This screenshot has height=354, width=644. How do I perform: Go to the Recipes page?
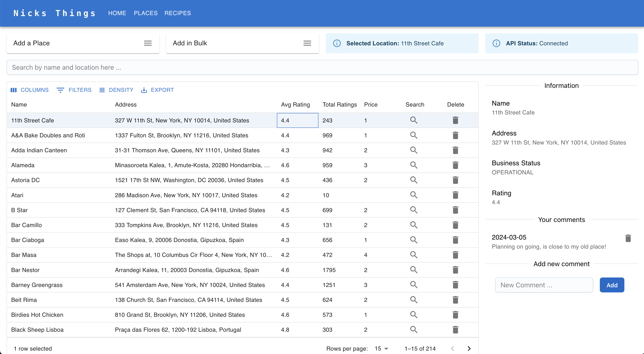click(177, 13)
